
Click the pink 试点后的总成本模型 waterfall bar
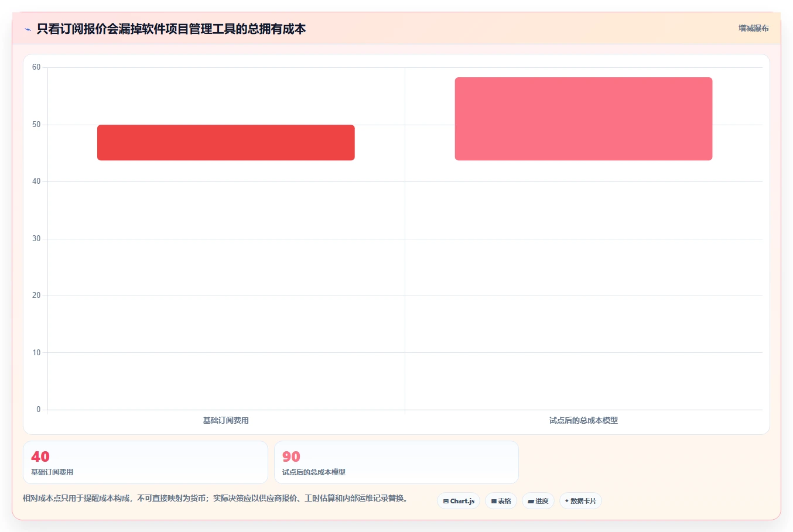pos(583,119)
